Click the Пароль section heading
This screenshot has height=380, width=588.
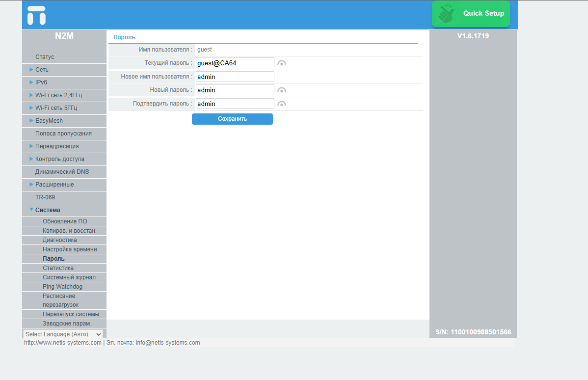click(x=124, y=37)
